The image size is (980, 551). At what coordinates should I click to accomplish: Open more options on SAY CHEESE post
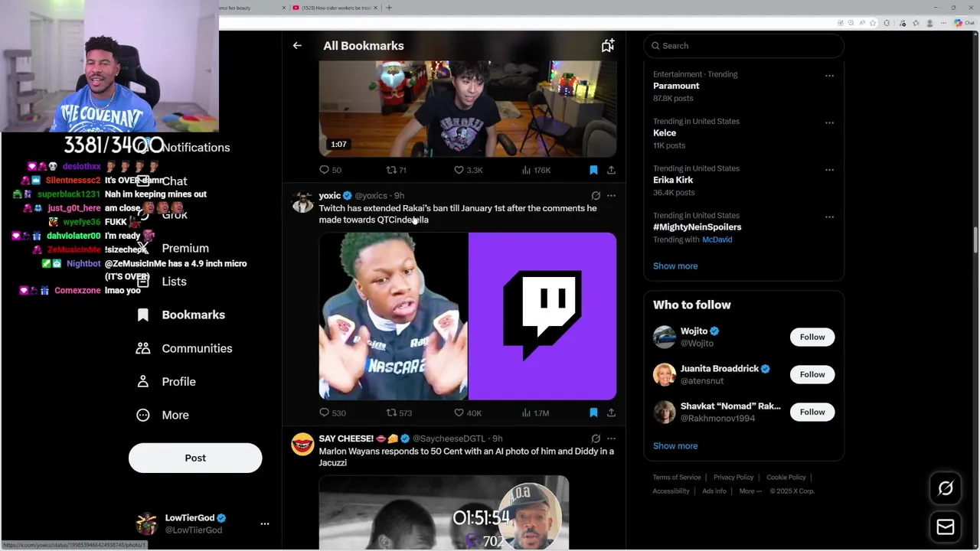[611, 439]
